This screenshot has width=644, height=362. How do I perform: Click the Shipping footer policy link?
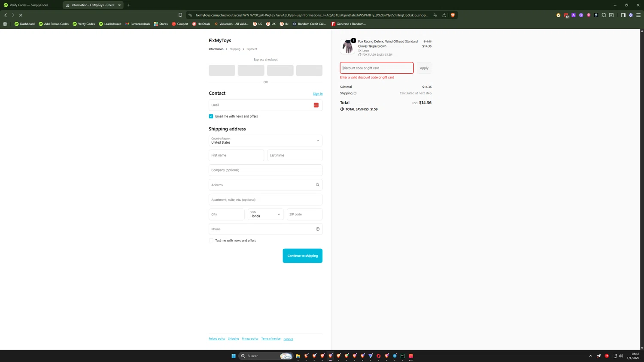coord(233,339)
